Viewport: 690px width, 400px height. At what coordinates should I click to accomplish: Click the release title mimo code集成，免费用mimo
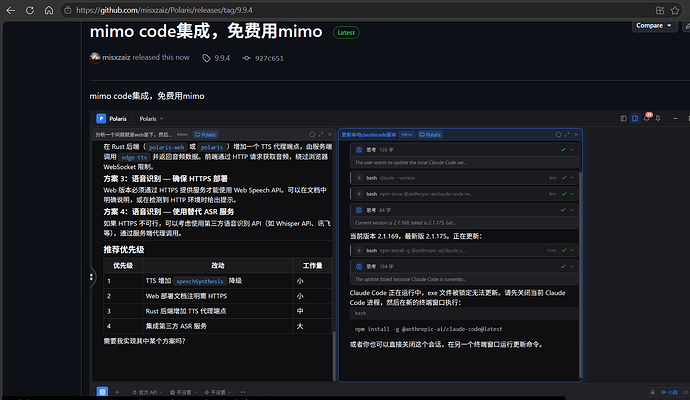click(x=206, y=32)
